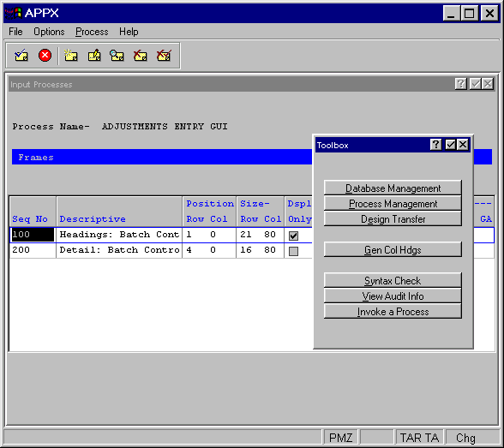The image size is (504, 448).
Task: Click the add new record toolbar icon
Action: 70,56
